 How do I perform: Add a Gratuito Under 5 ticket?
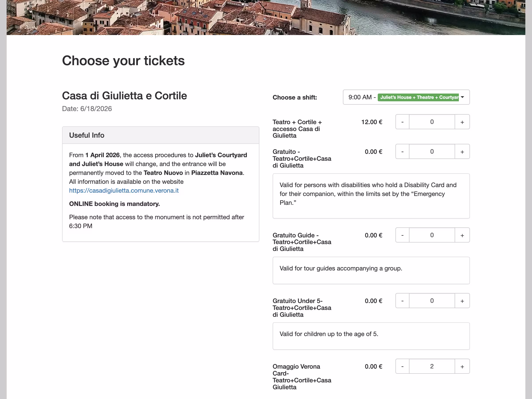pos(462,301)
